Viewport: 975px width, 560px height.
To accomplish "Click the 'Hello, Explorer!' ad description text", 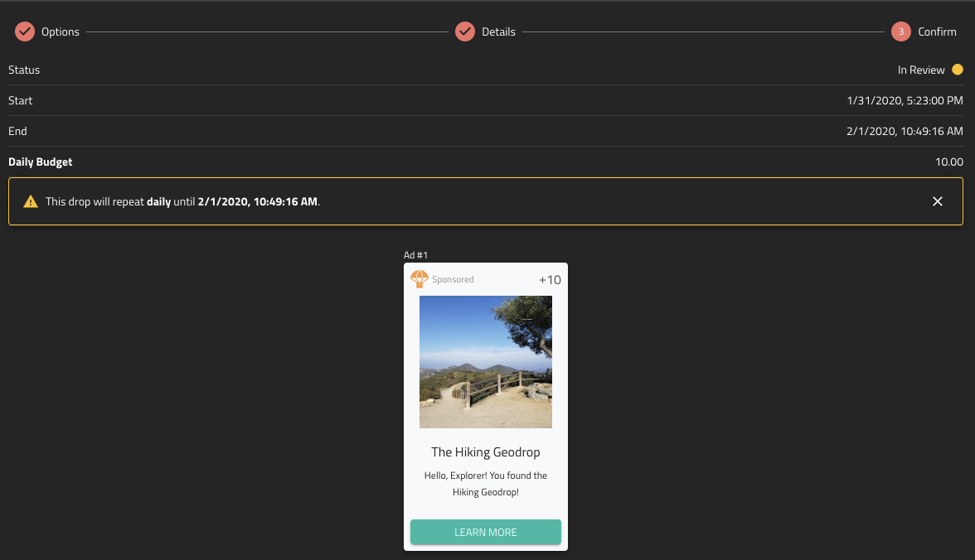I will point(486,484).
